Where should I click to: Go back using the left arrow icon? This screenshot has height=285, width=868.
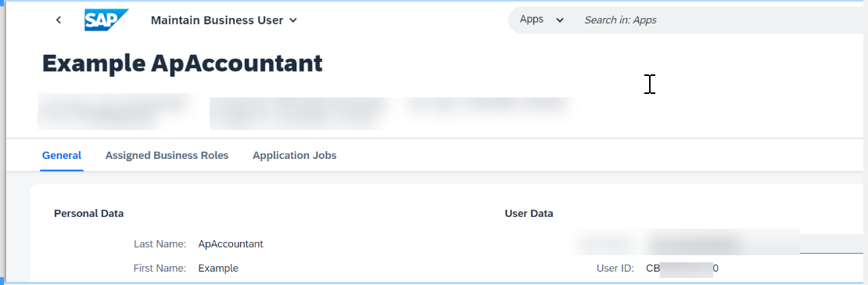coord(59,20)
